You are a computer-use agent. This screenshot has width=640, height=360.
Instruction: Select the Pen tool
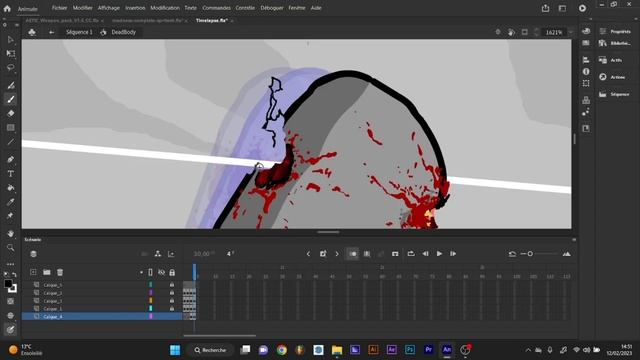pyautogui.click(x=11, y=159)
